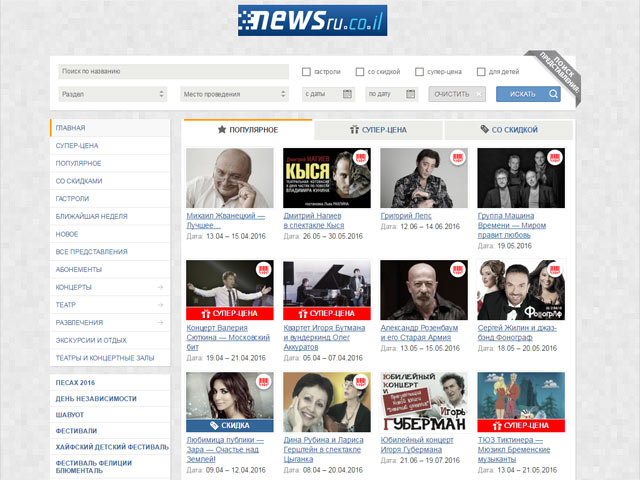Click the Михаил Жванецкий photo thumbnail
The width and height of the screenshot is (640, 480).
click(230, 178)
